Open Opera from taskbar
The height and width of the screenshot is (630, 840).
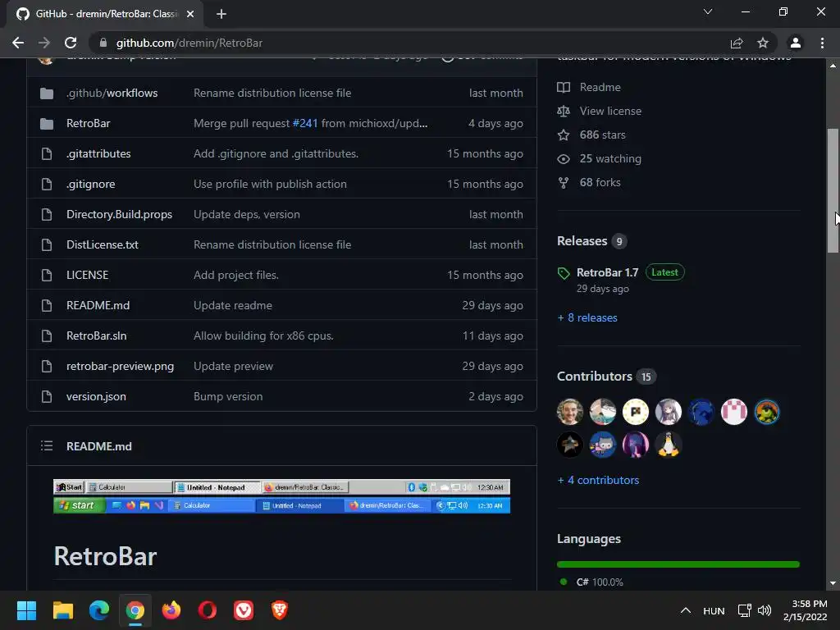(208, 610)
